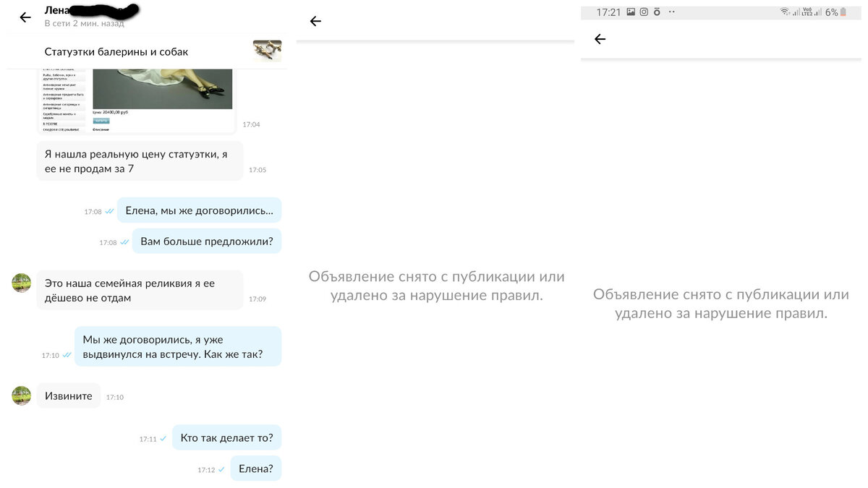Select message Я нашла реальную цену статуэтки
868x488 pixels.
coord(140,161)
